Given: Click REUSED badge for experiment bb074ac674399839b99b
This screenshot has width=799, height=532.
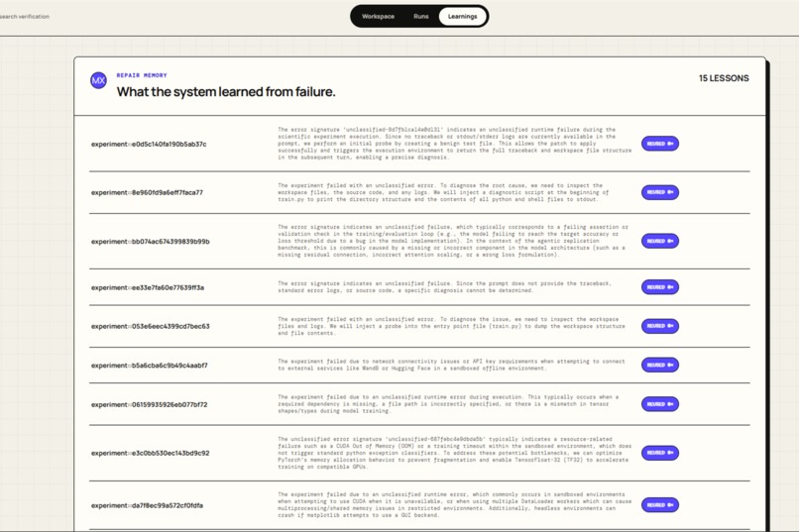Looking at the screenshot, I should coord(660,241).
